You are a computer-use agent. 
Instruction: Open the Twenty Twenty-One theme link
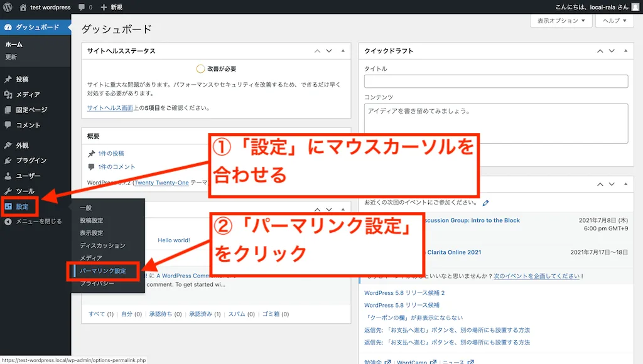click(161, 183)
